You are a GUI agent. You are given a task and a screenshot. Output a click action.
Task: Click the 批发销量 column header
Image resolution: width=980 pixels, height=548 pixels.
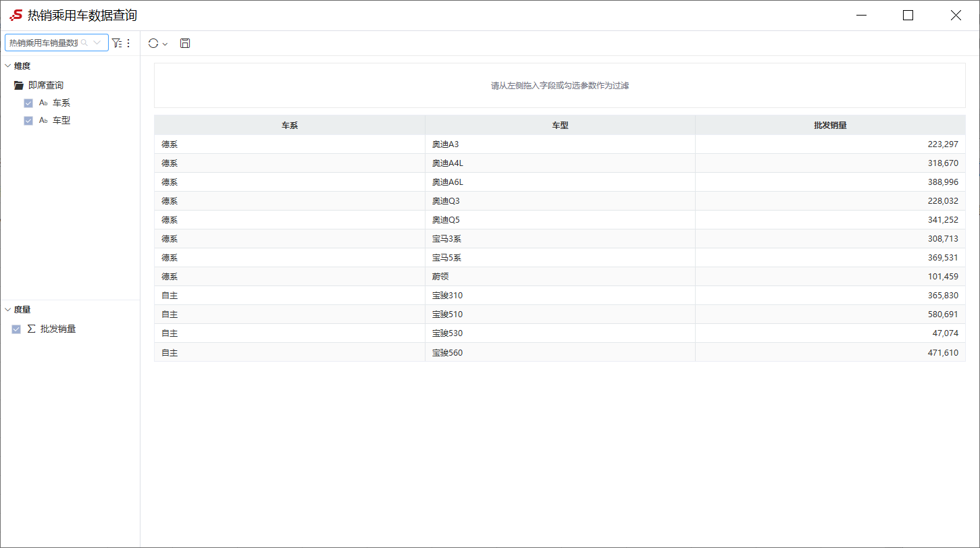tap(831, 125)
